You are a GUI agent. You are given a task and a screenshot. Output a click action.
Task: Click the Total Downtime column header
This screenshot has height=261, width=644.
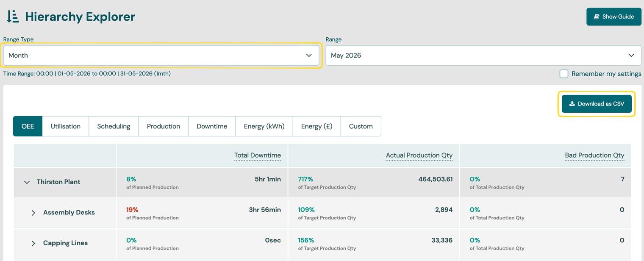[258, 155]
